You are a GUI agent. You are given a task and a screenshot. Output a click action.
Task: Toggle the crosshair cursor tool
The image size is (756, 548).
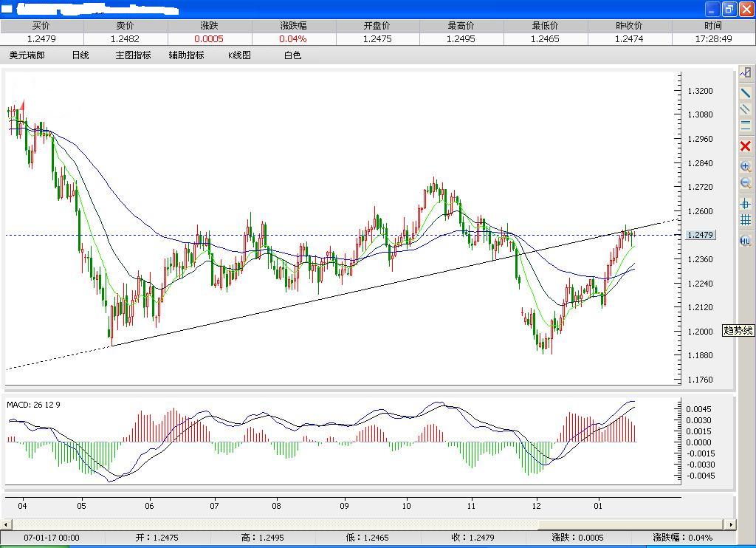746,204
